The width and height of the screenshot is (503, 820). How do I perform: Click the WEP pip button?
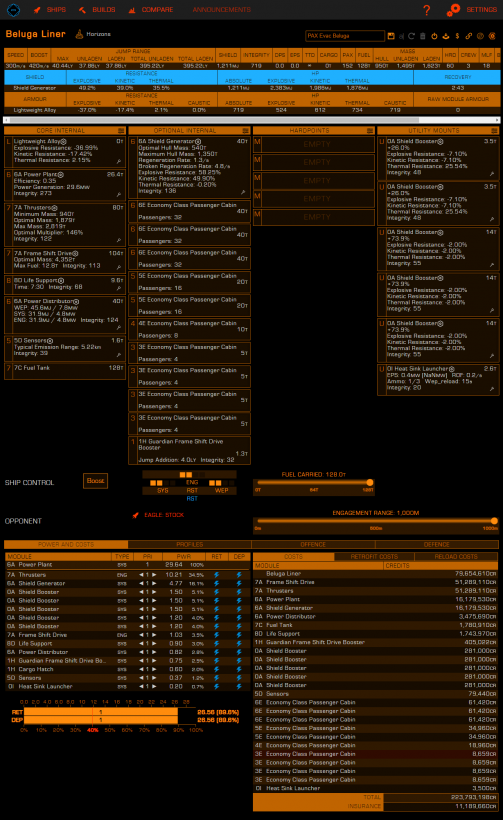[x=222, y=491]
